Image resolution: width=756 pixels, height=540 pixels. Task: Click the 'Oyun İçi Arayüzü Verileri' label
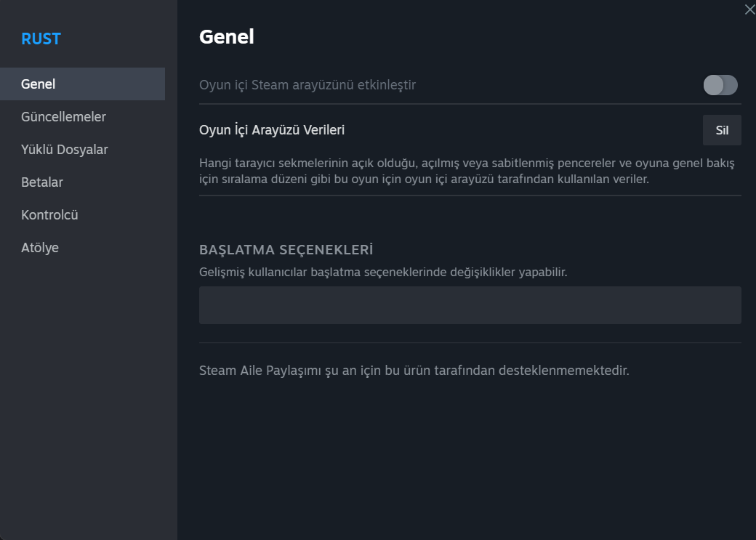point(272,131)
